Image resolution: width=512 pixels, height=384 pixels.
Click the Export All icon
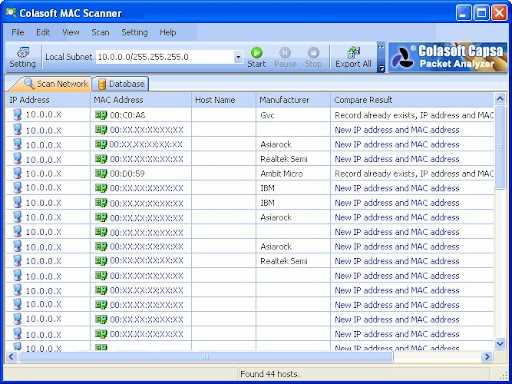click(353, 57)
